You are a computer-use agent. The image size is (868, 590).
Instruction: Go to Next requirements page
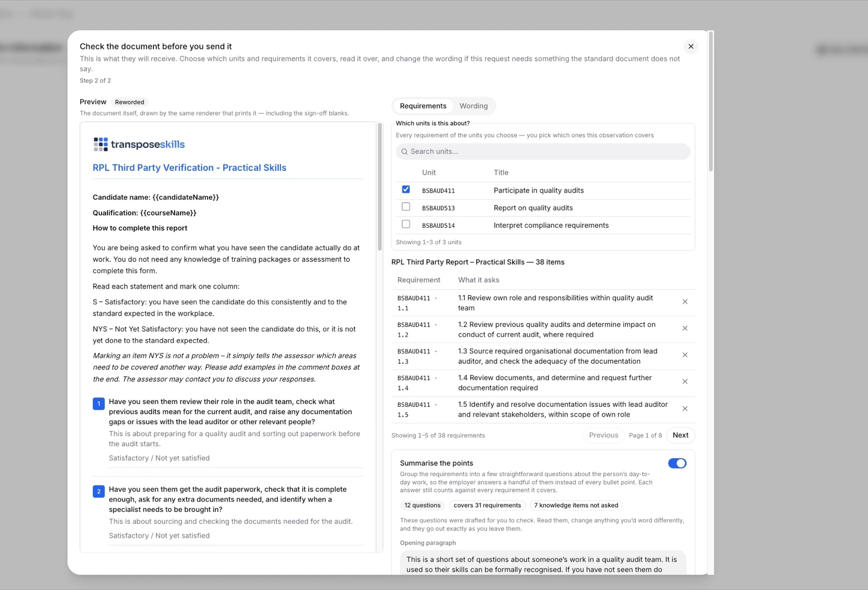(680, 435)
